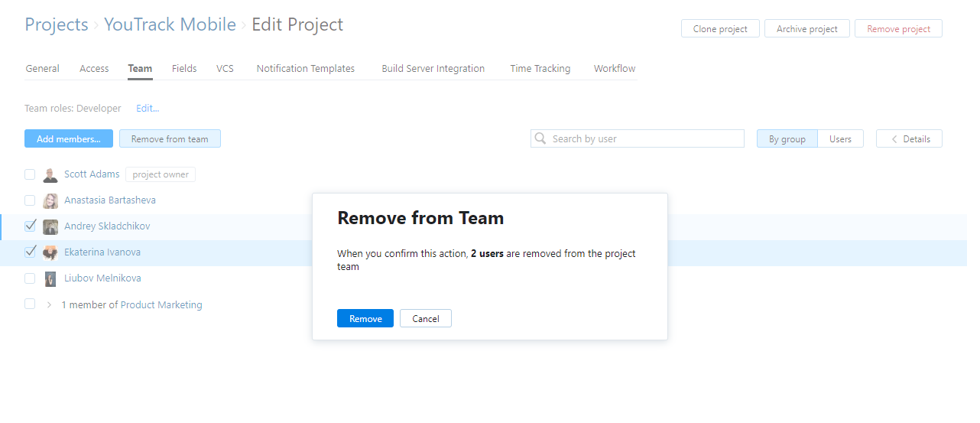
Task: Switch to the Users view
Action: point(840,139)
